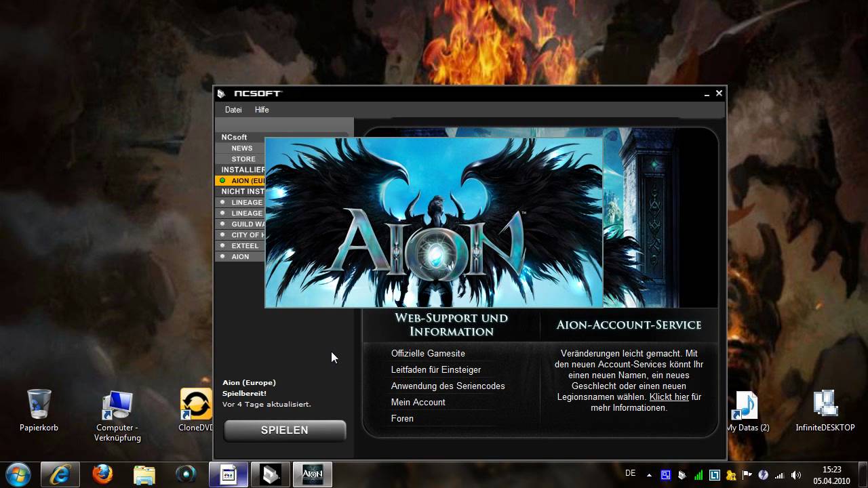Image resolution: width=868 pixels, height=488 pixels.
Task: Open Anwendung des Seriencodes link
Action: [448, 386]
